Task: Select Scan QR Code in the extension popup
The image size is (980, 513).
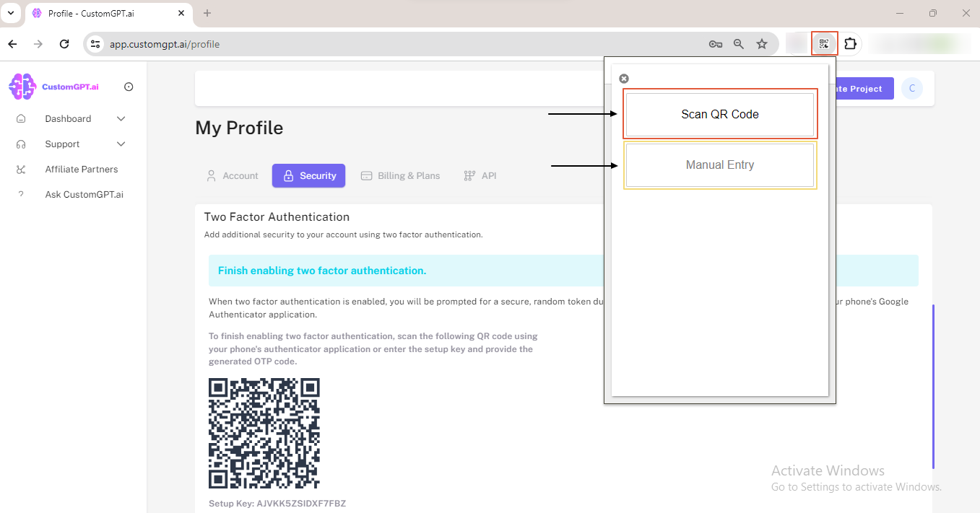Action: tap(720, 114)
